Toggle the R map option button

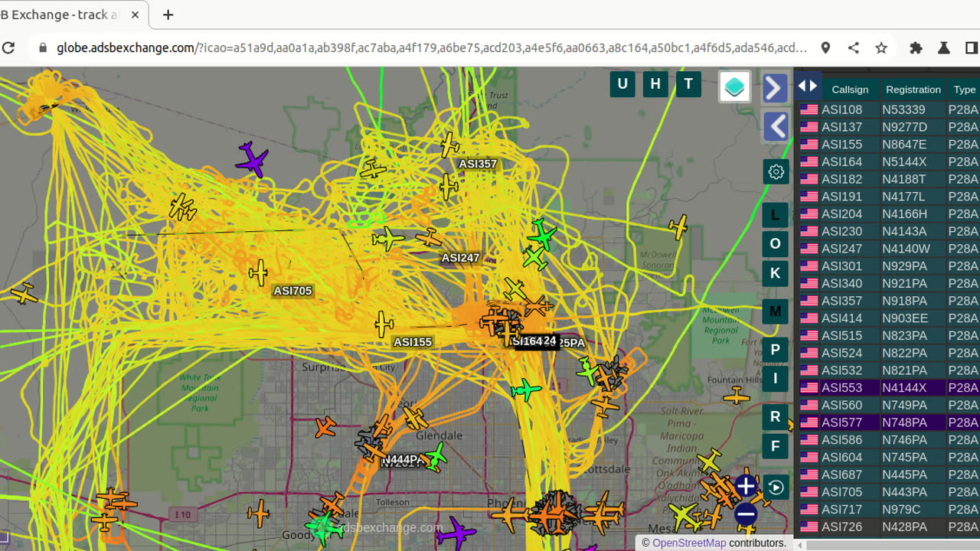point(775,417)
